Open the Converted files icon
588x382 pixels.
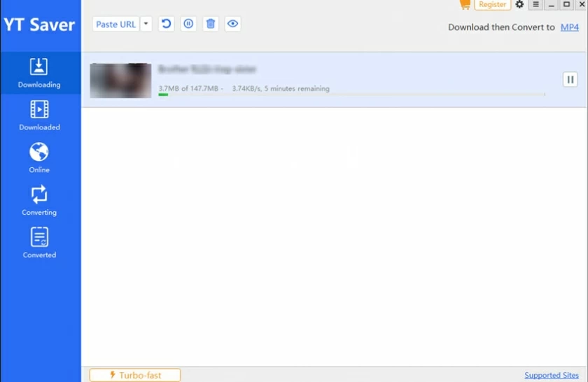39,237
